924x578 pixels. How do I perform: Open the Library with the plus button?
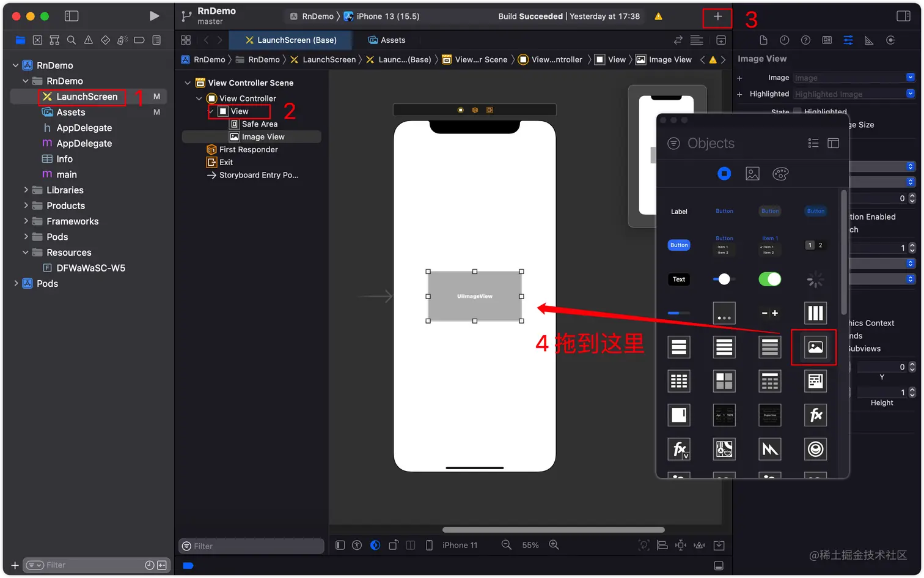(717, 17)
